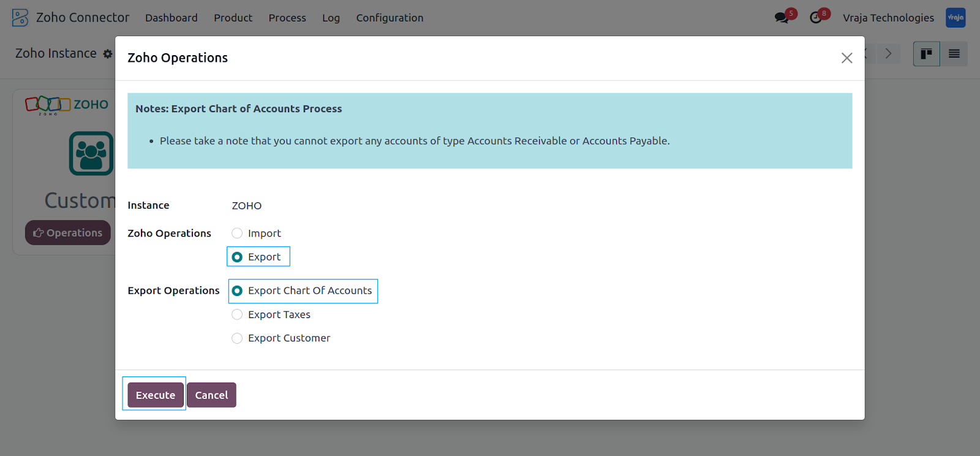Choose Export Chart Of Accounts option
Screen dimensions: 980x456
pos(237,291)
